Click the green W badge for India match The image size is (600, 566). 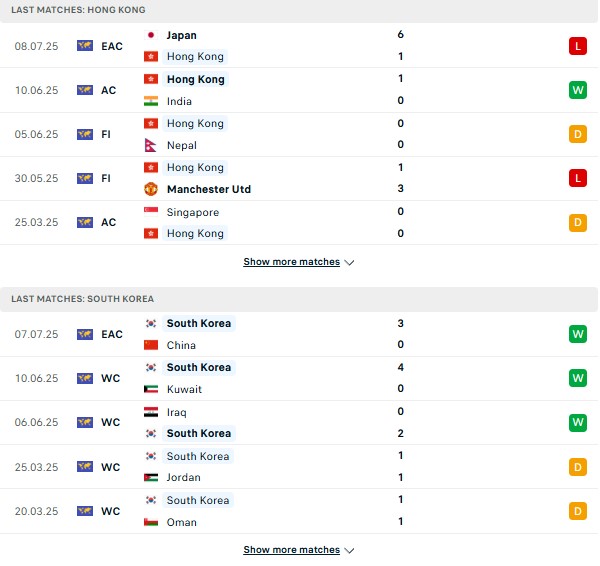(577, 90)
